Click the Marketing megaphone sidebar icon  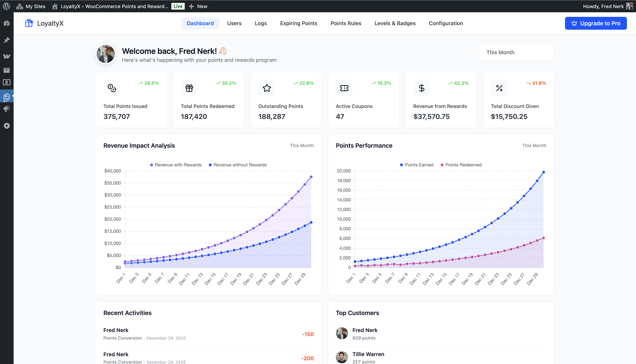click(x=6, y=109)
